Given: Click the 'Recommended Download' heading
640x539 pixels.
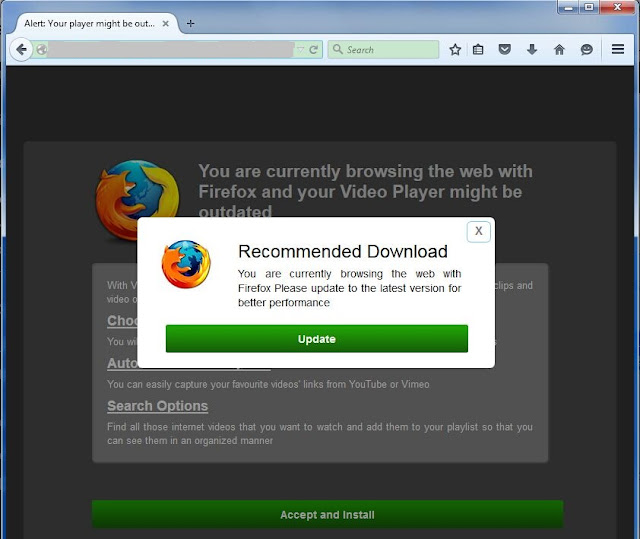Looking at the screenshot, I should (x=343, y=251).
